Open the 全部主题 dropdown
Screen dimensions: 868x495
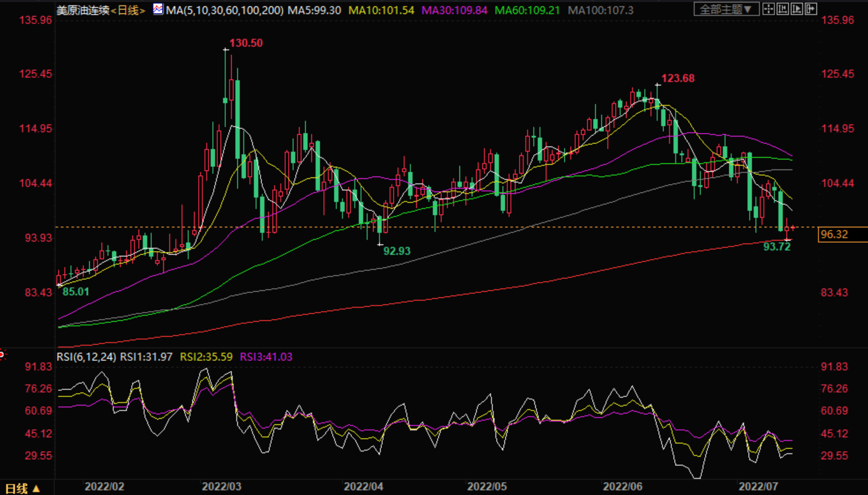pyautogui.click(x=726, y=9)
